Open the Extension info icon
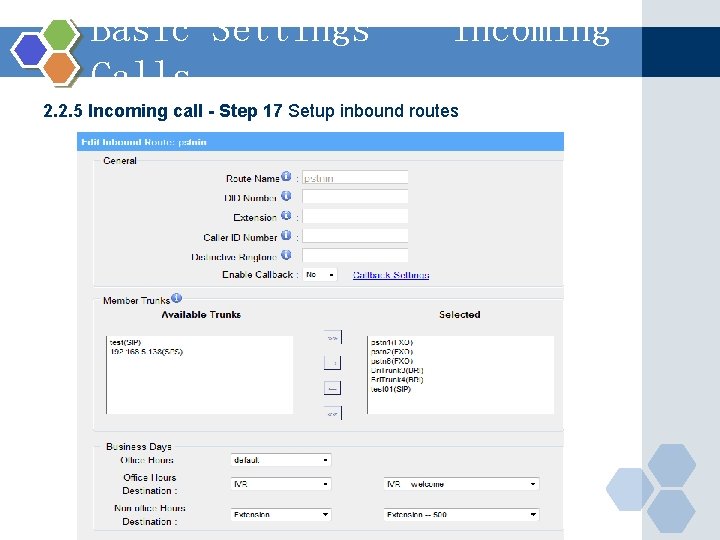Viewport: 720px width, 540px height. tap(286, 215)
